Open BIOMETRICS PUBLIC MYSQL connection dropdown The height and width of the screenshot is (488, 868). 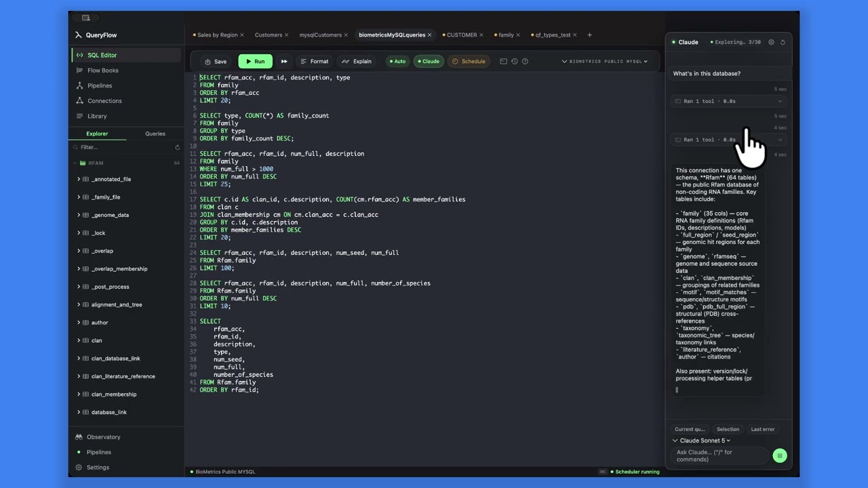(x=604, y=61)
